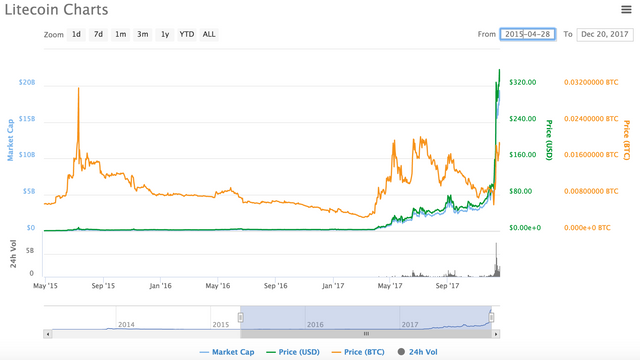This screenshot has height=360, width=640.
Task: Click the scrollbar left arrow
Action: point(48,334)
